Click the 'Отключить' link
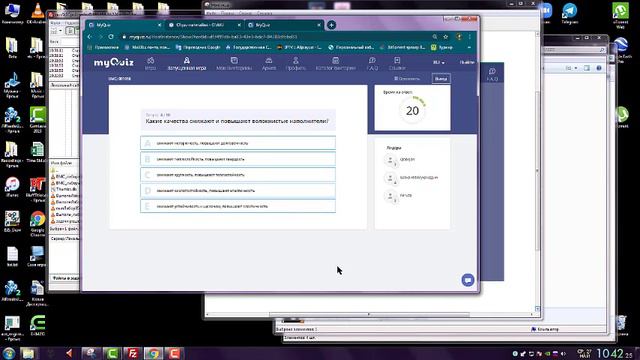 [407, 79]
